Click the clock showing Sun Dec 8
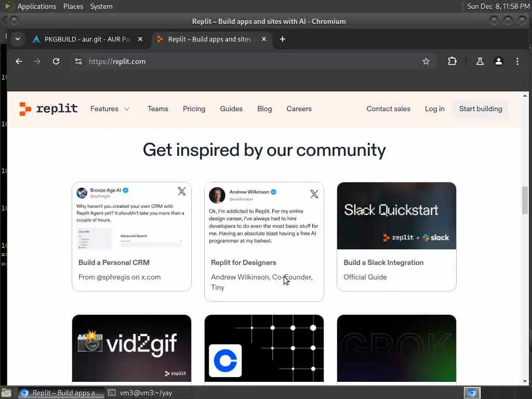Image resolution: width=532 pixels, height=399 pixels. [x=498, y=6]
